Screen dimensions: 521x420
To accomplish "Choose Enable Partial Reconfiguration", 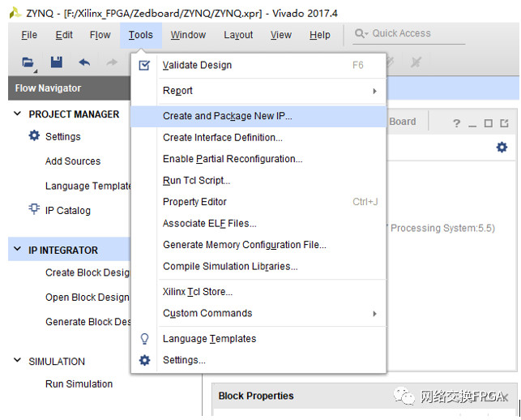I will pyautogui.click(x=258, y=159).
